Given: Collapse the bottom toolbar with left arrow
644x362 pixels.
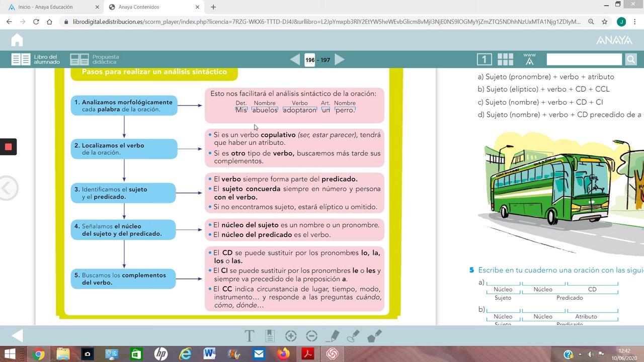Looking at the screenshot, I should pos(17,336).
